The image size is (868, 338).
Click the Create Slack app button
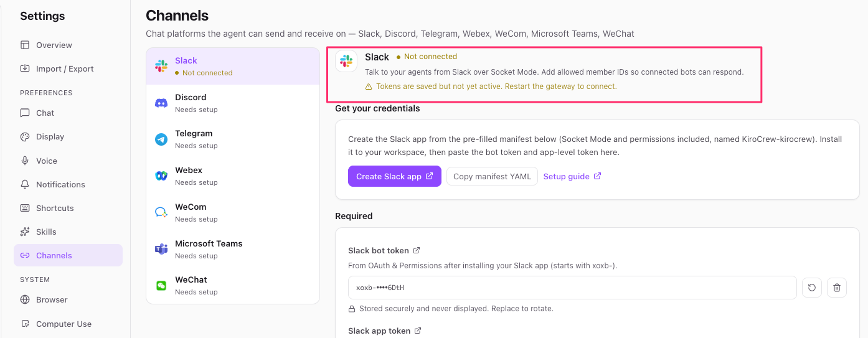[395, 176]
